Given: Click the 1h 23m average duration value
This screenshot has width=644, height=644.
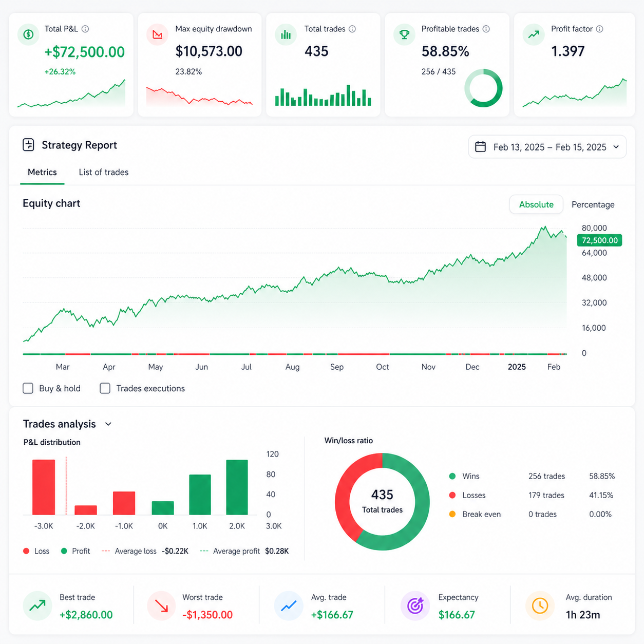Looking at the screenshot, I should [583, 615].
